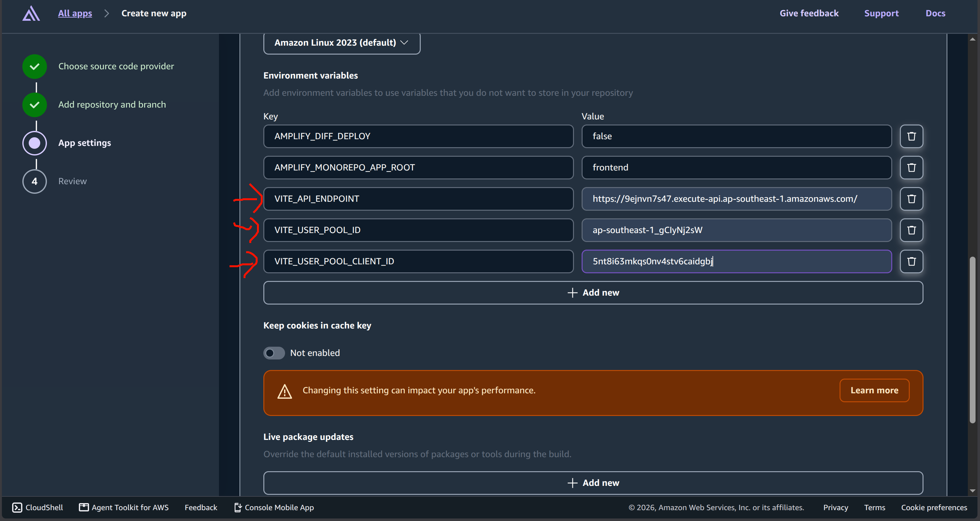Navigate to All apps breadcrumb

(75, 13)
